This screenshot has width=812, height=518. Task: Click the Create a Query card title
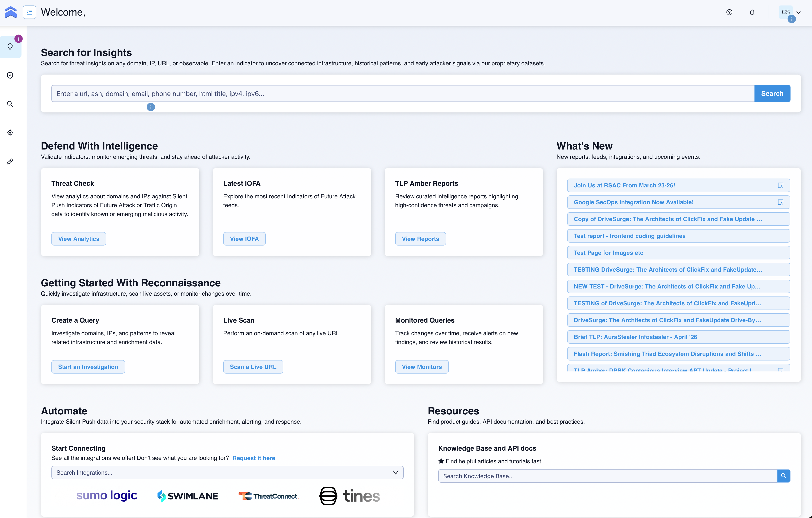pyautogui.click(x=75, y=320)
